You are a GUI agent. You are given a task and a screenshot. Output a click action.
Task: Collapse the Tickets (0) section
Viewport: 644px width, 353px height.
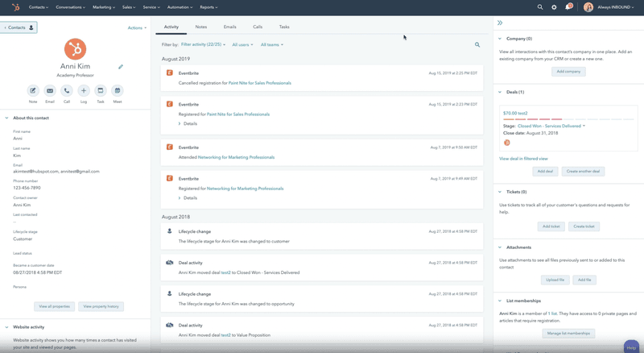coord(500,192)
